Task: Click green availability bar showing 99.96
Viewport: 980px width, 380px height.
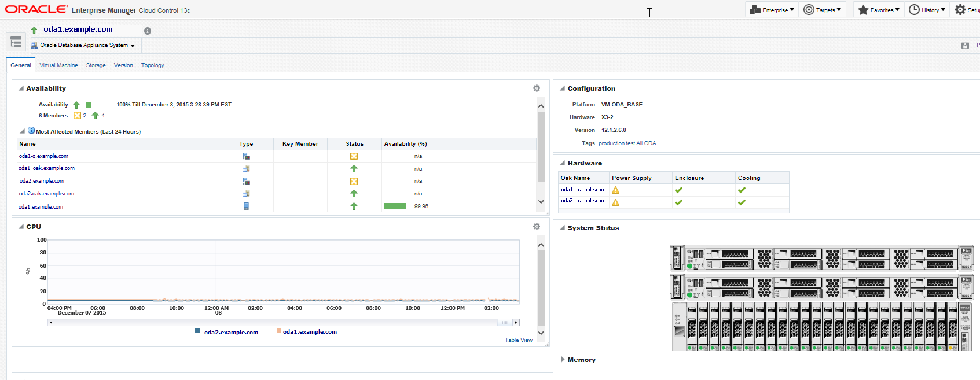Action: (x=395, y=206)
